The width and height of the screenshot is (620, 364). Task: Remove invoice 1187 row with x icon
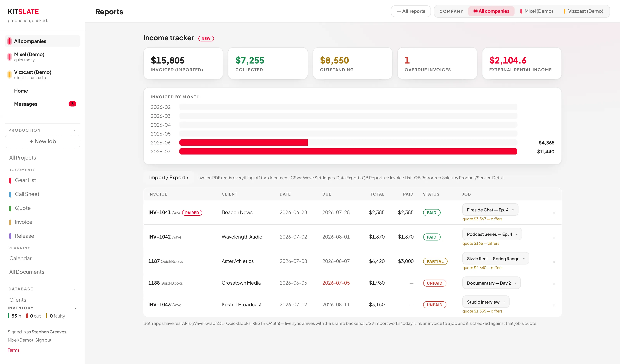554,262
